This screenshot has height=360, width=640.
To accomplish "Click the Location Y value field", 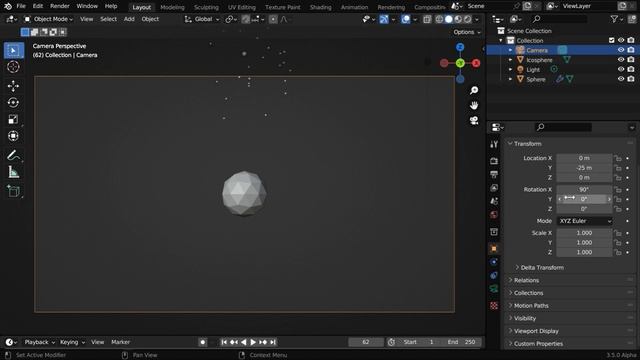I will coord(584,168).
